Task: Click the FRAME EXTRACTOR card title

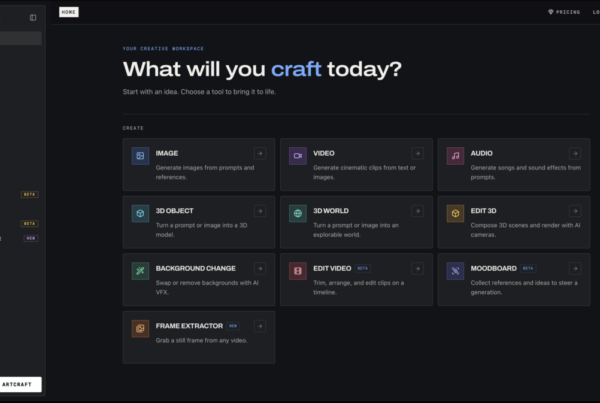Action: 189,326
